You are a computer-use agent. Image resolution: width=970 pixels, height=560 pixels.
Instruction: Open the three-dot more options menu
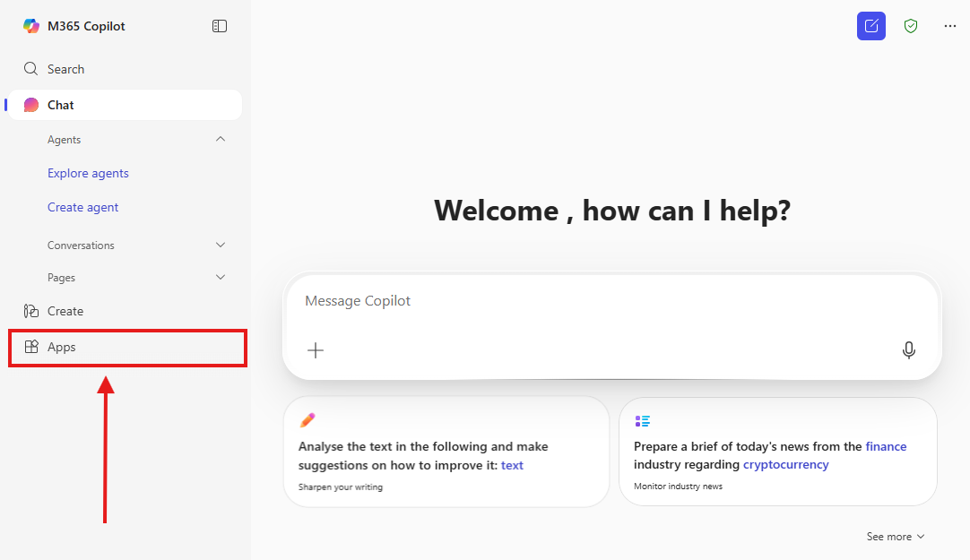[x=950, y=26]
